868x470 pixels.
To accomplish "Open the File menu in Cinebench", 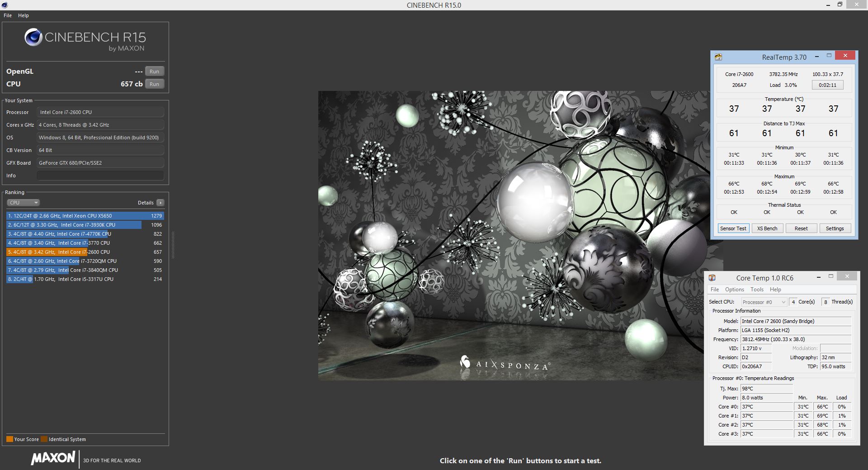I will (x=8, y=15).
